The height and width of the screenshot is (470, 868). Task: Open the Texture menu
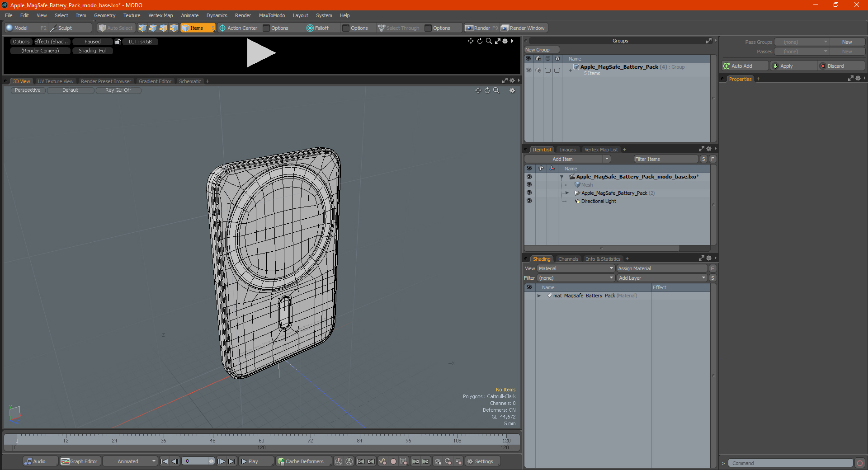click(x=132, y=15)
